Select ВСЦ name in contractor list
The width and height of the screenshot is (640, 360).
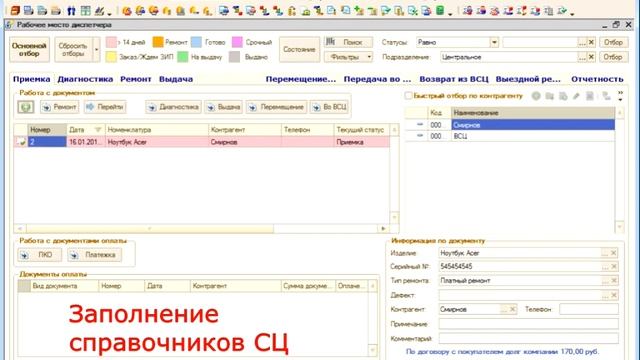460,136
